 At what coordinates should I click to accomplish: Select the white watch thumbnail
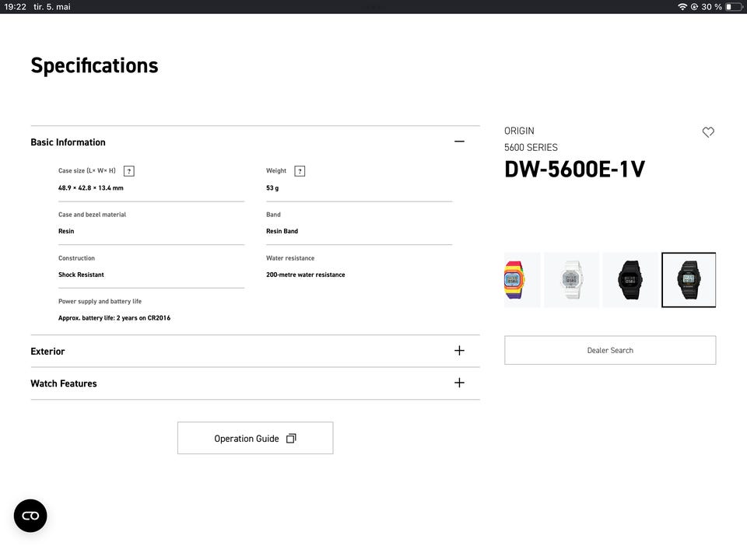[x=571, y=280]
